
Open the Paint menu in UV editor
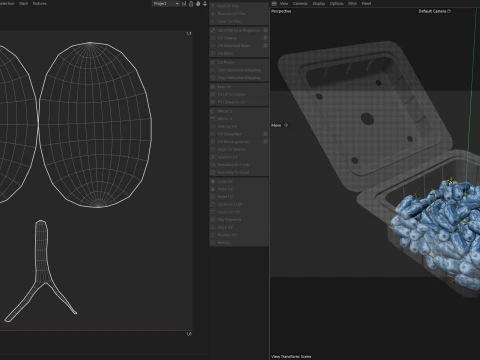click(x=23, y=3)
